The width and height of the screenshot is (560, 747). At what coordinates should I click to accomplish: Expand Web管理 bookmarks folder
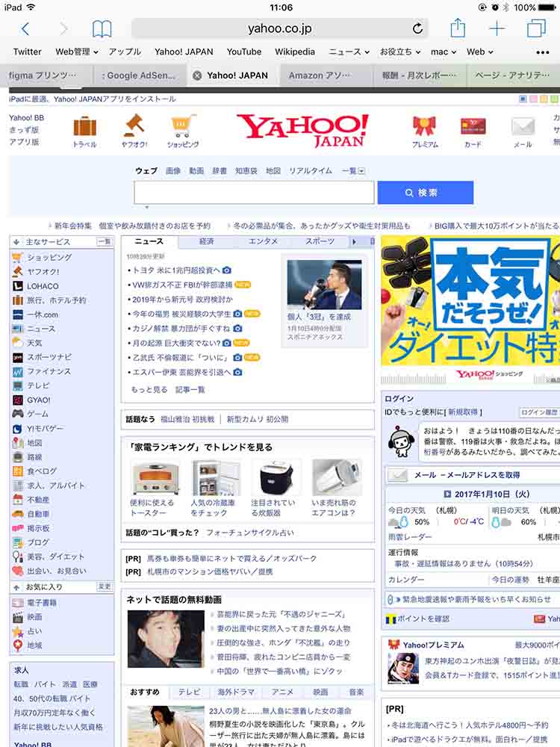click(x=77, y=52)
